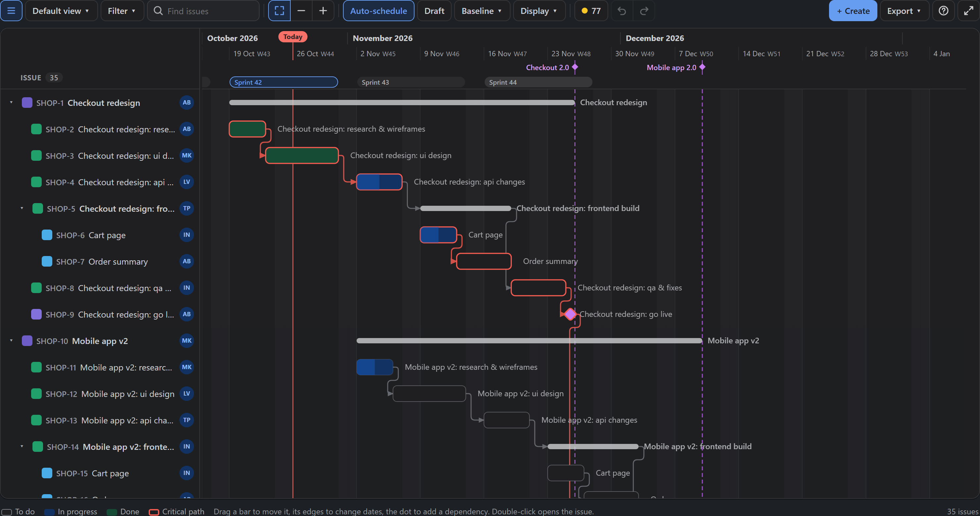980x516 pixels.
Task: Zoom in with the plus icon
Action: point(323,11)
